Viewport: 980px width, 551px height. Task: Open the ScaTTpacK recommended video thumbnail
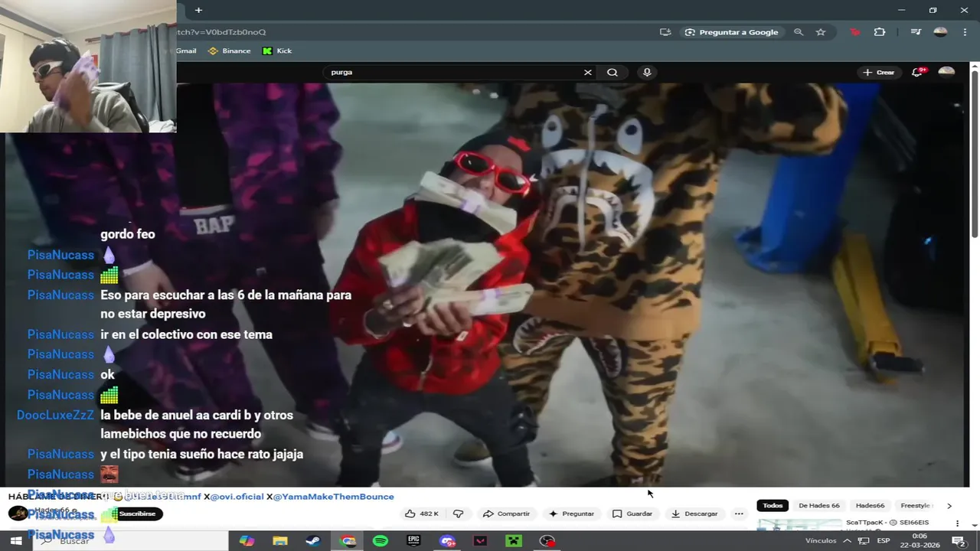click(x=799, y=524)
